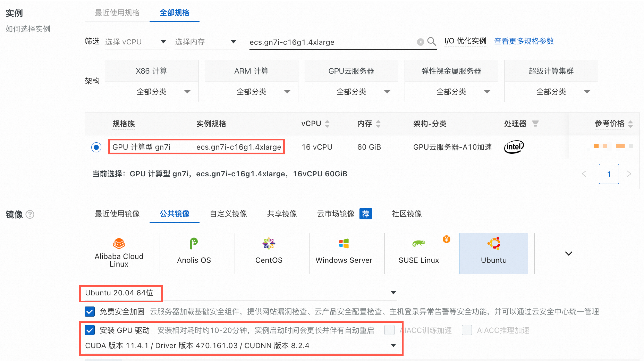Sort by 内存 column arrows
This screenshot has height=361, width=644.
[378, 124]
